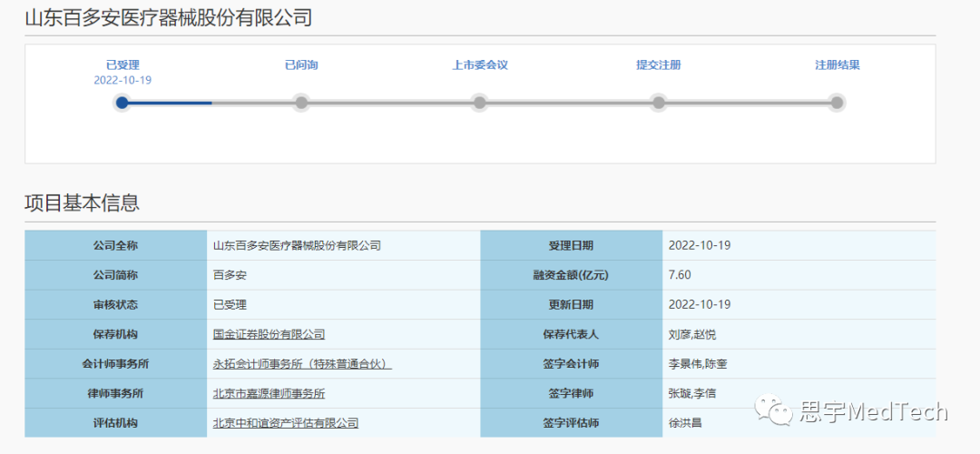The image size is (980, 454).
Task: Click the 公司全称 label cell
Action: [115, 246]
